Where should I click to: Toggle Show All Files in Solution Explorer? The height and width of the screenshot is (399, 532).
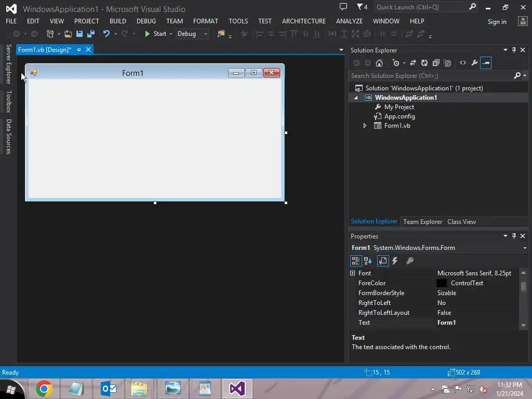tap(447, 63)
